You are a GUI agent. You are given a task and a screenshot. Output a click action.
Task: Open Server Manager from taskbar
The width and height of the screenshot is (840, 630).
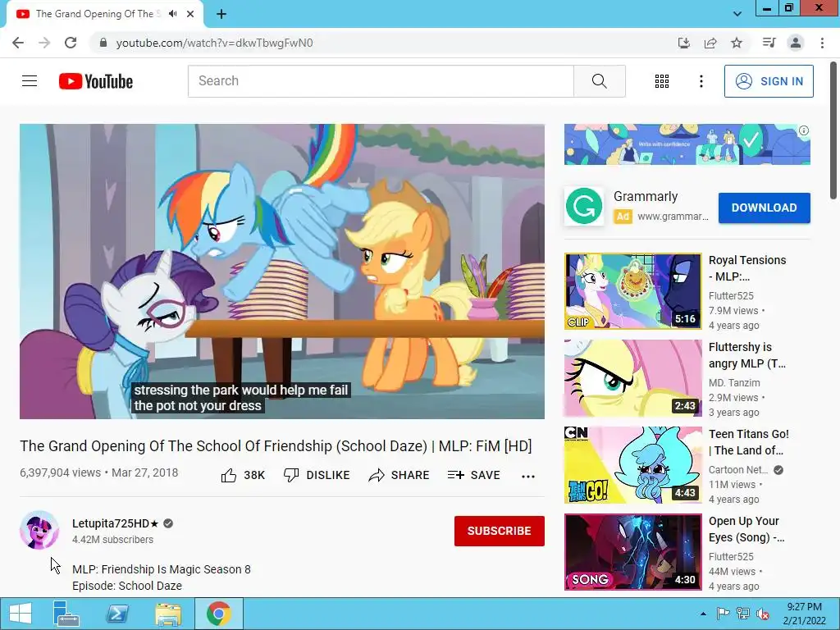pos(66,614)
